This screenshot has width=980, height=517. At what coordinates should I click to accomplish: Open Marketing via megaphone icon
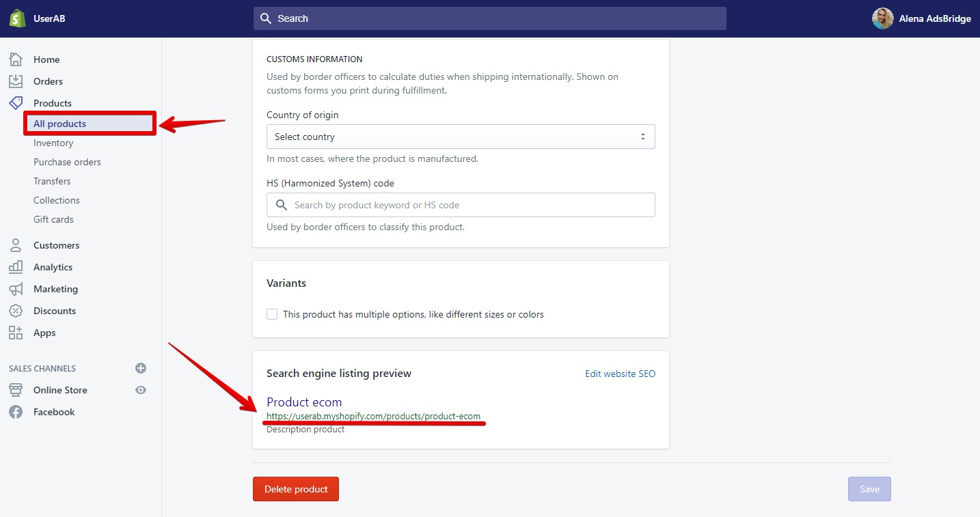[x=16, y=289]
